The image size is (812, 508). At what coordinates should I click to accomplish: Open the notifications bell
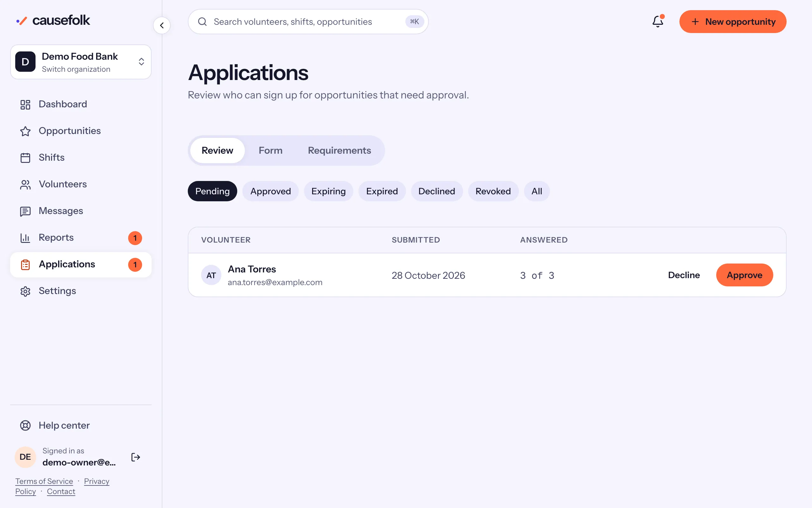point(658,22)
